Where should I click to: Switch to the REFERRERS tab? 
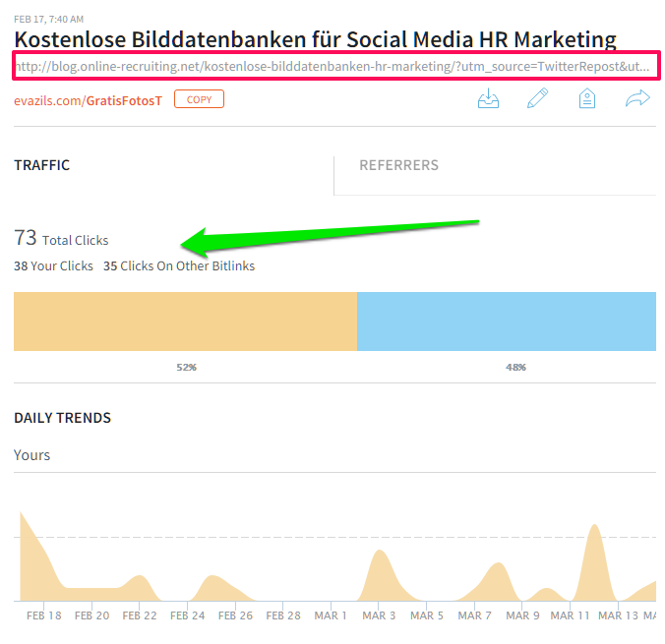click(398, 165)
